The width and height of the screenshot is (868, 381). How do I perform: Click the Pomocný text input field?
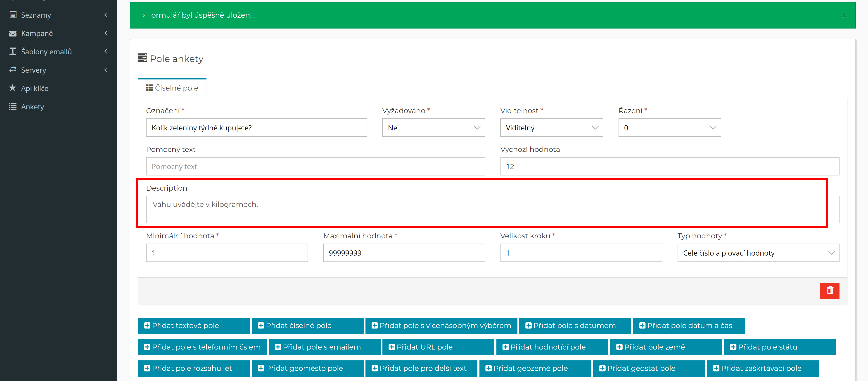(315, 166)
